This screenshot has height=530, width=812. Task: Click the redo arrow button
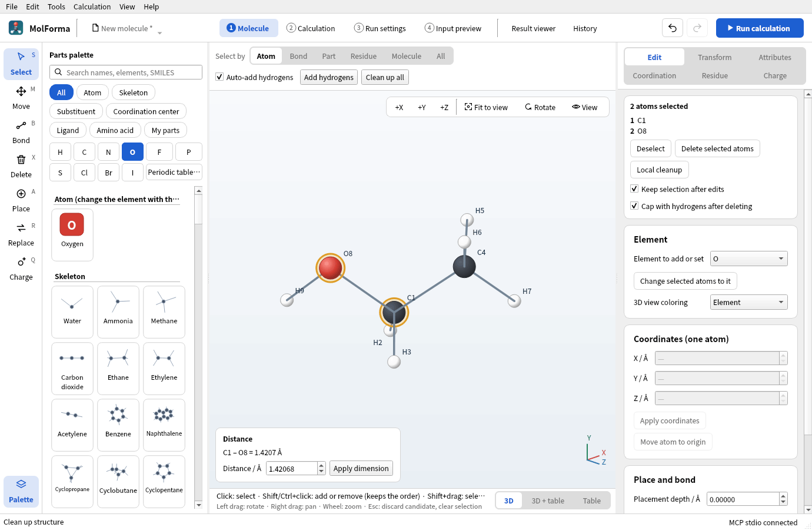click(x=697, y=28)
